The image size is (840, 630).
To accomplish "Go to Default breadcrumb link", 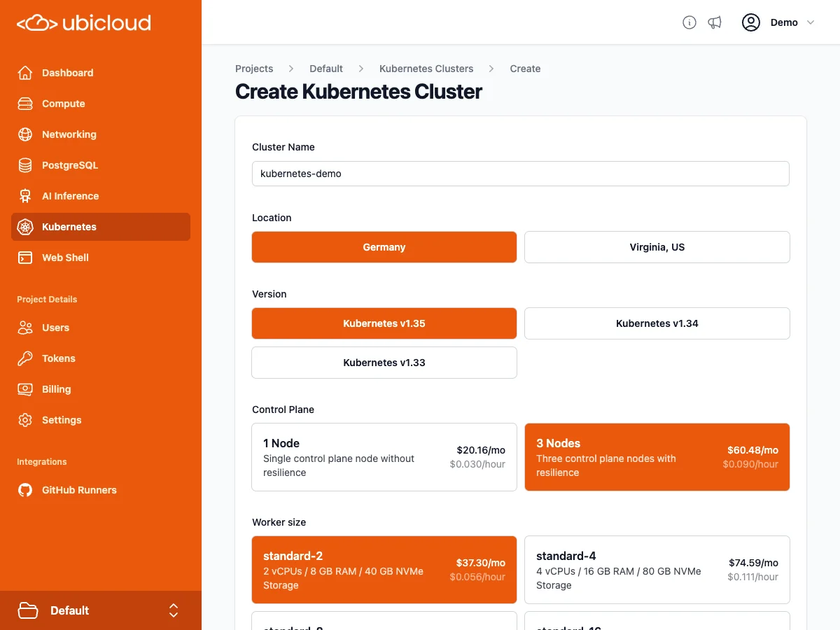I will pos(326,69).
